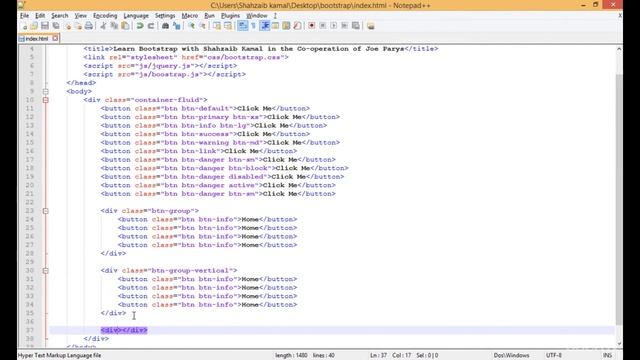Start recording a macro
This screenshot has height=360, width=640.
[x=312, y=26]
